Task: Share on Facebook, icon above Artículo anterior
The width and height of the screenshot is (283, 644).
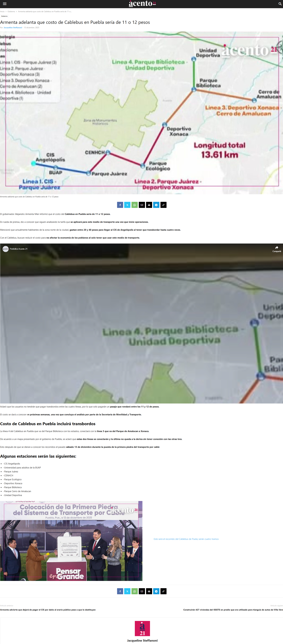Action: pos(120,591)
